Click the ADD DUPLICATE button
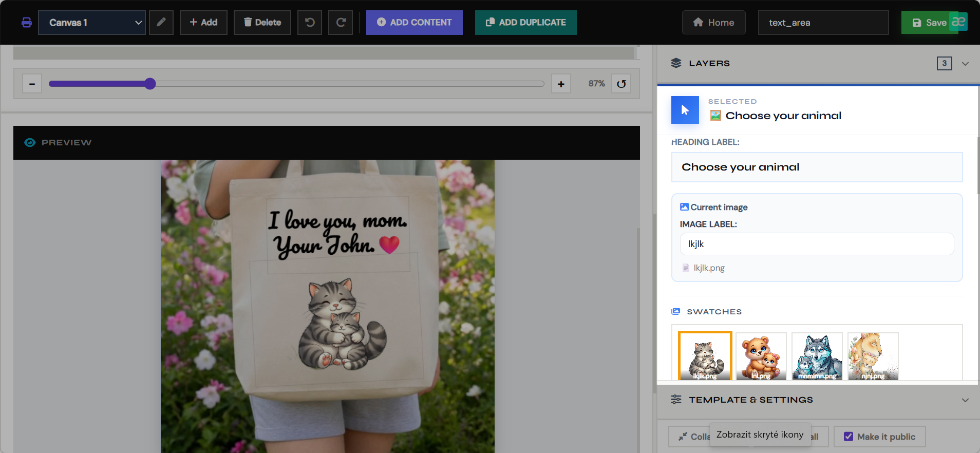 click(526, 23)
